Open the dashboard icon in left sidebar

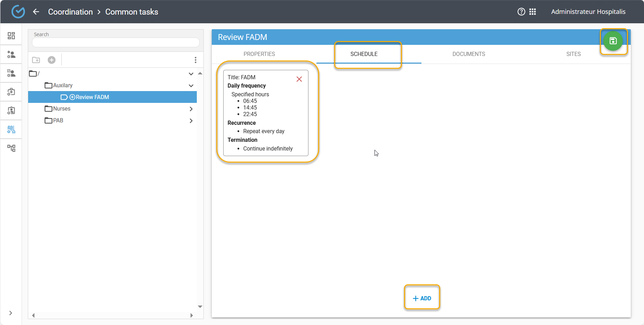pos(11,36)
